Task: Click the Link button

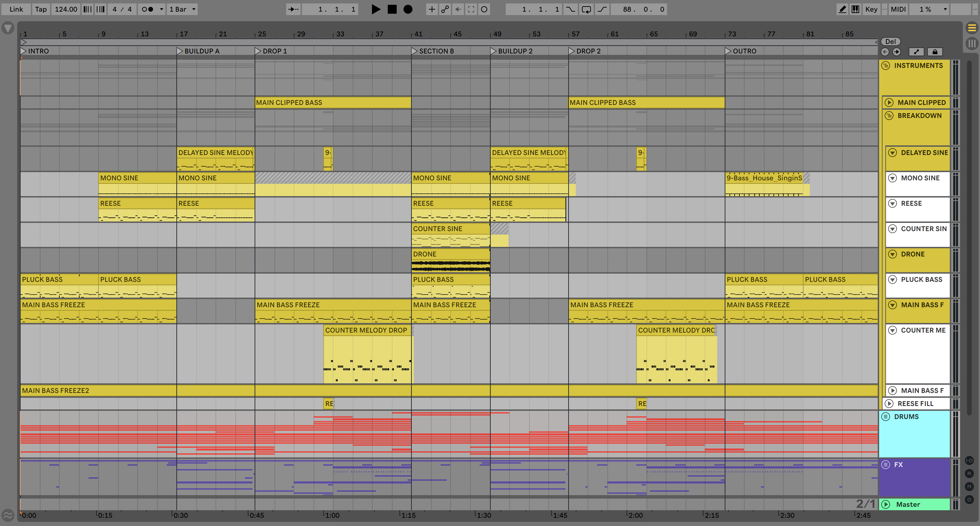Action: click(x=16, y=9)
